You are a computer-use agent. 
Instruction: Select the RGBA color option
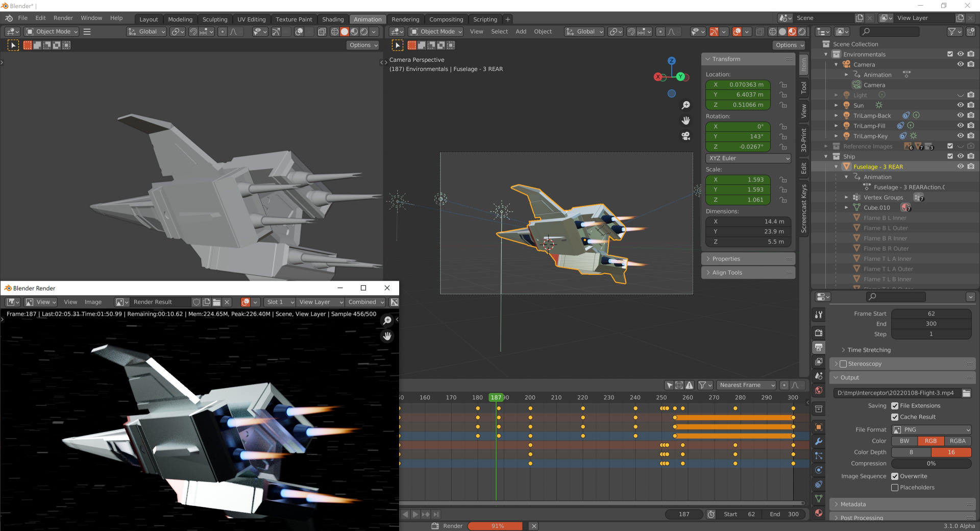pyautogui.click(x=958, y=441)
